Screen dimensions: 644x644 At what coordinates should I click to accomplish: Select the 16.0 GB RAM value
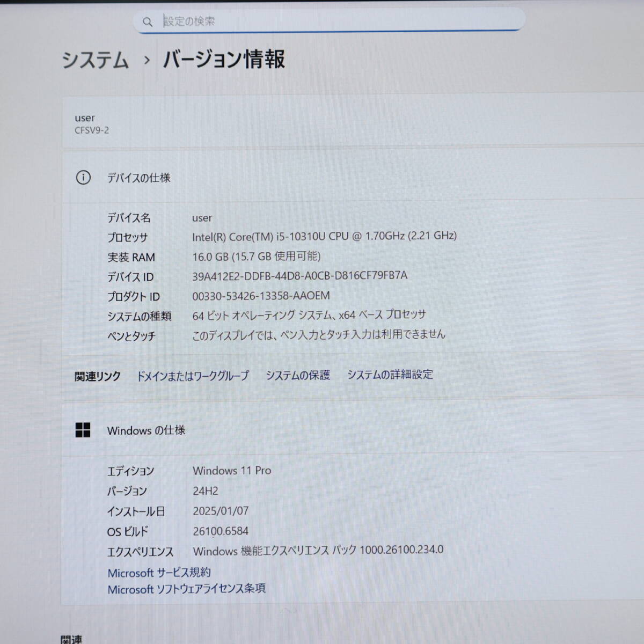tap(257, 256)
